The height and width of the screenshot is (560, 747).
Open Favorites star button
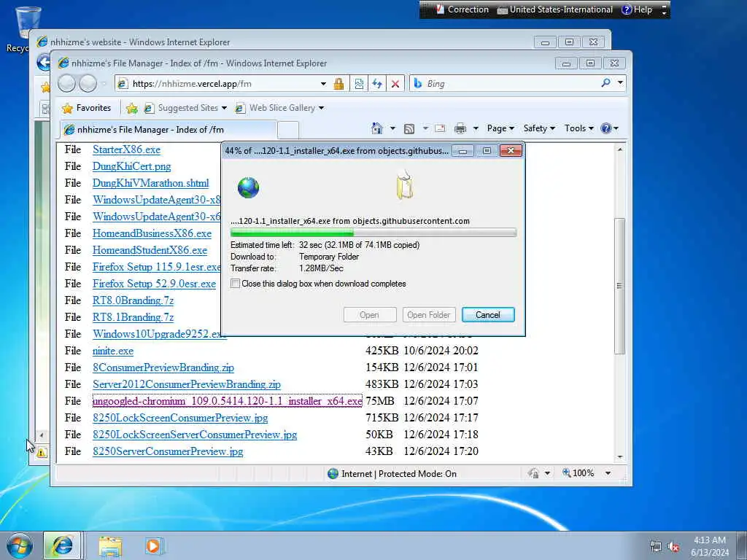tap(87, 108)
